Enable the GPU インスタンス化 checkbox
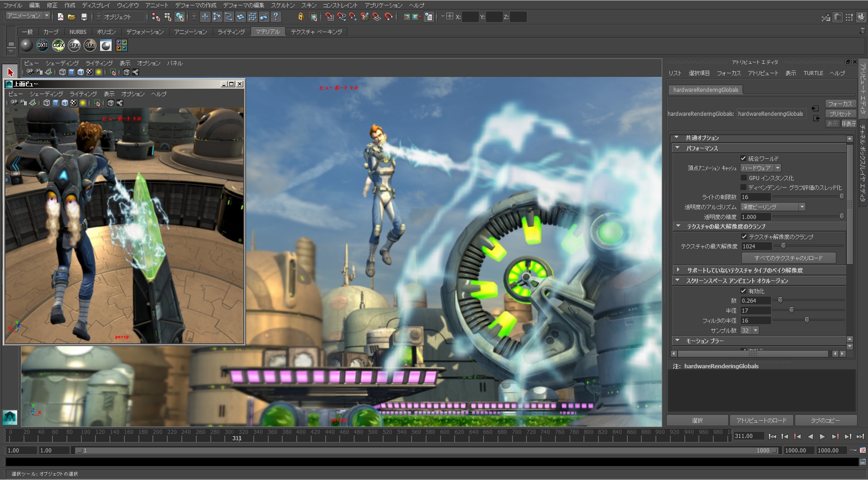 (743, 178)
